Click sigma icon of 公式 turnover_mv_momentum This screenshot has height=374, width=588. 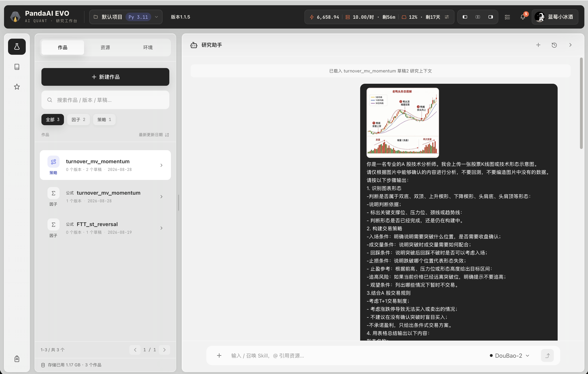coord(53,193)
